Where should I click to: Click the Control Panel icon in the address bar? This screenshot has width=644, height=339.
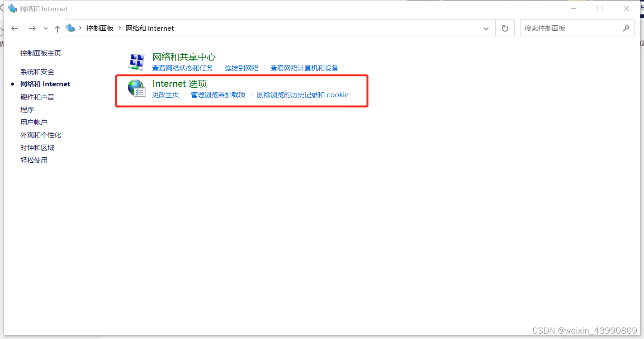71,28
